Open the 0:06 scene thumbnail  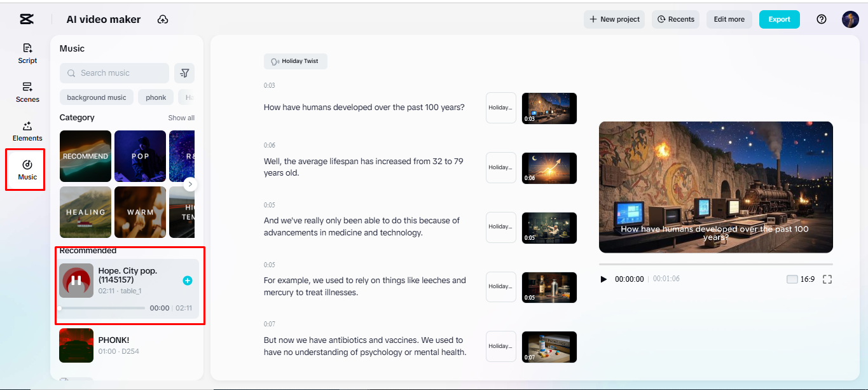click(549, 168)
